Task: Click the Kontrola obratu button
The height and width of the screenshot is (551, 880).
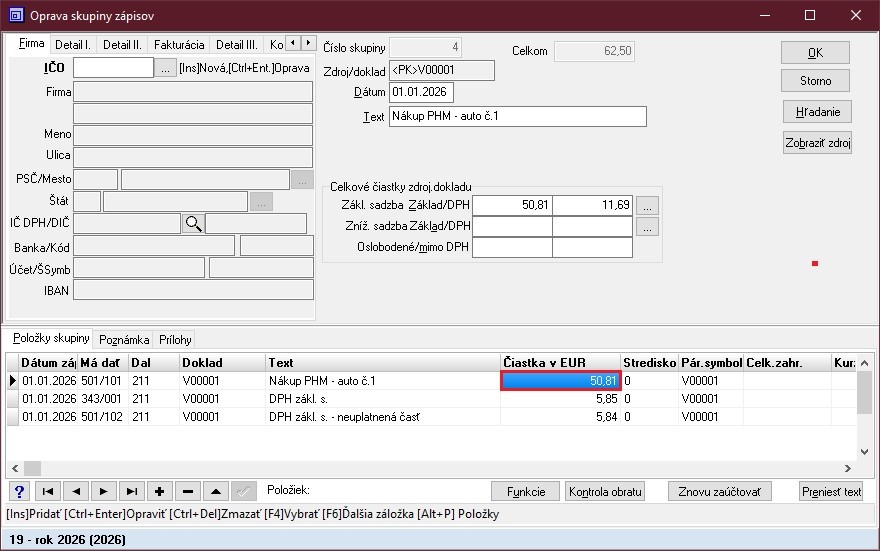Action: (x=605, y=491)
